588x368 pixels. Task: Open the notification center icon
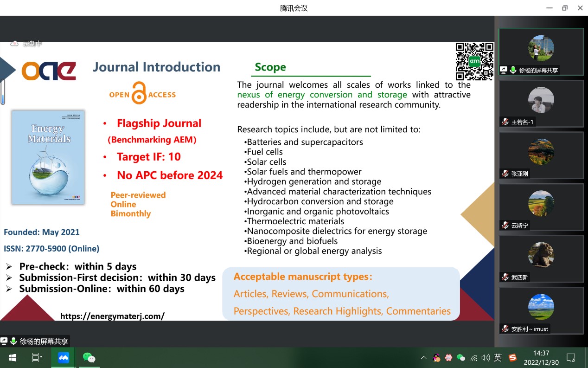coord(571,358)
